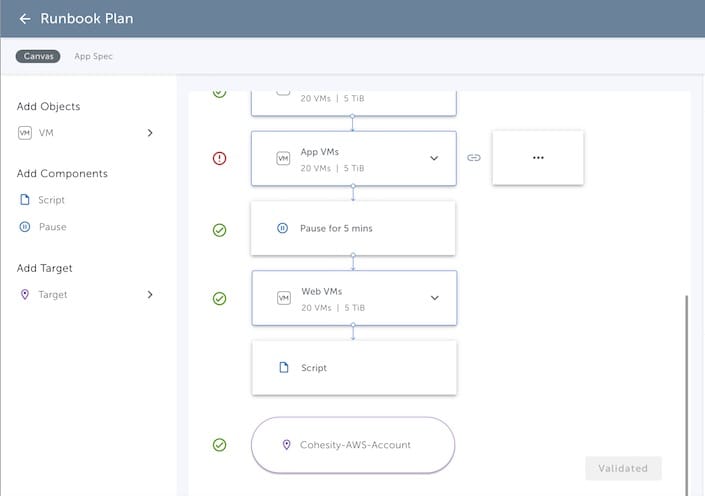Image resolution: width=705 pixels, height=496 pixels.
Task: Click the VM icon under Add Objects
Action: click(x=25, y=133)
